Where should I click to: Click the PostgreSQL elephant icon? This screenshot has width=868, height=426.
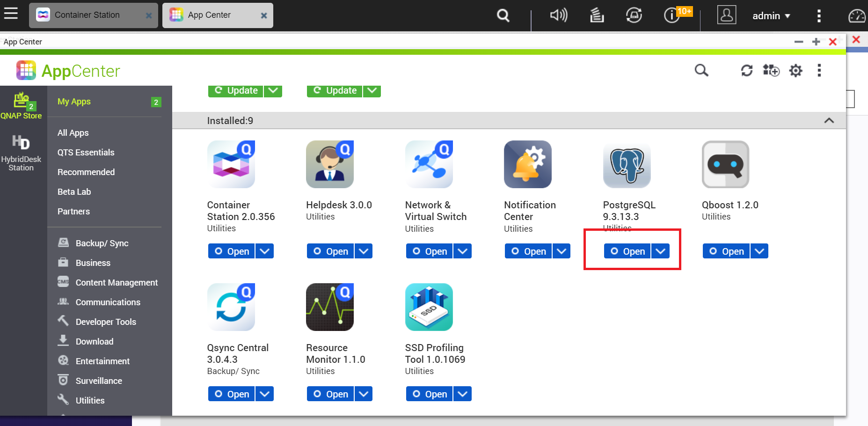coord(627,164)
